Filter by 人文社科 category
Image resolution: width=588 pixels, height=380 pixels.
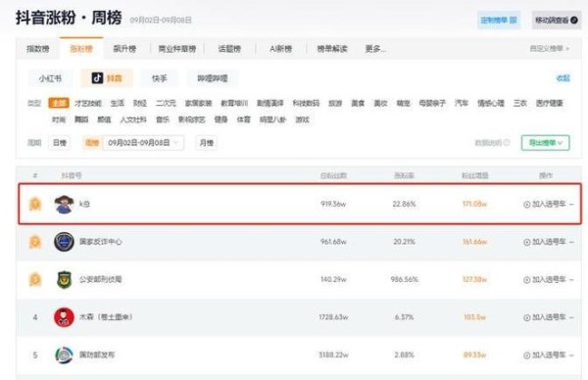point(133,119)
